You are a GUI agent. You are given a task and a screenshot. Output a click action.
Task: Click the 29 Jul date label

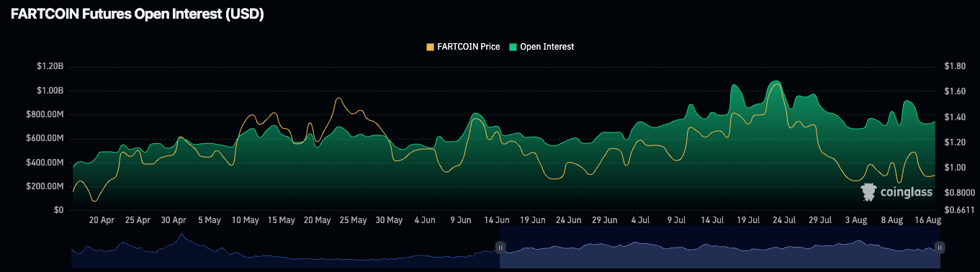pyautogui.click(x=821, y=220)
